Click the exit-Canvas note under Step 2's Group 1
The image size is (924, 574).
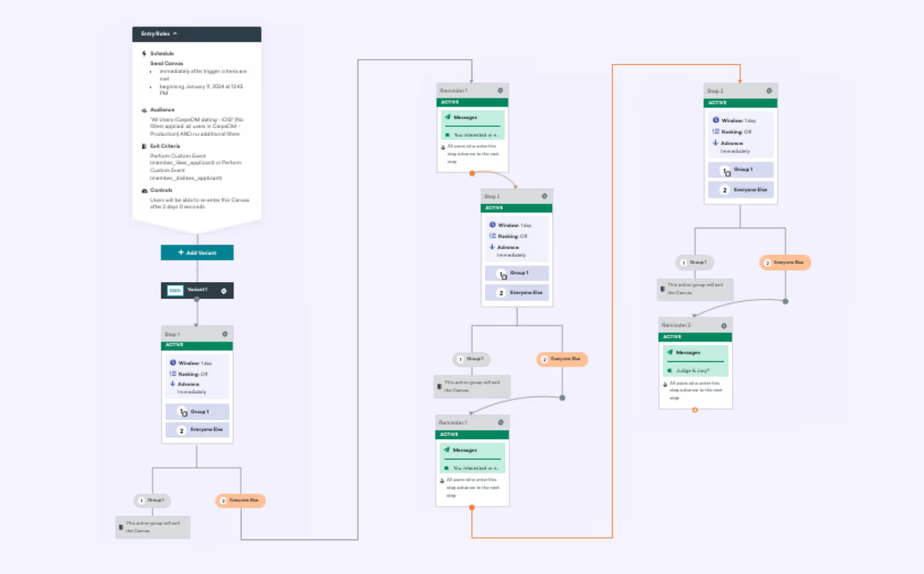(472, 386)
